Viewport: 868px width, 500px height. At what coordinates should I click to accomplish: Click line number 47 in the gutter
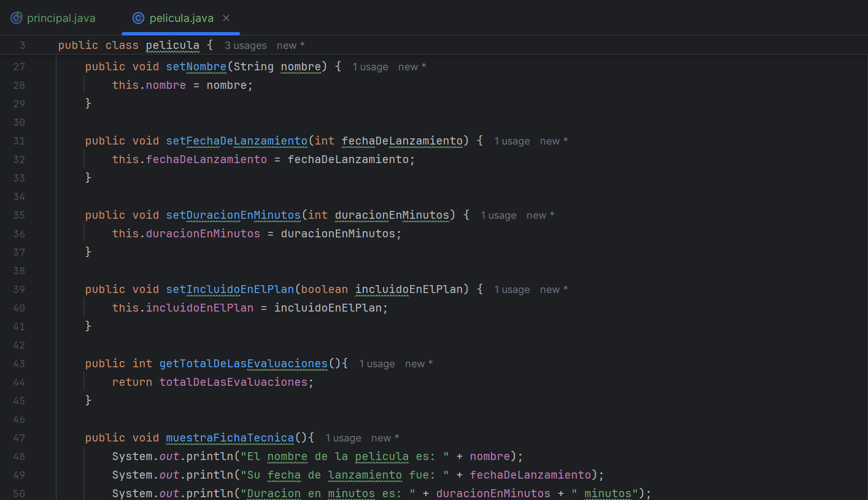[19, 438]
